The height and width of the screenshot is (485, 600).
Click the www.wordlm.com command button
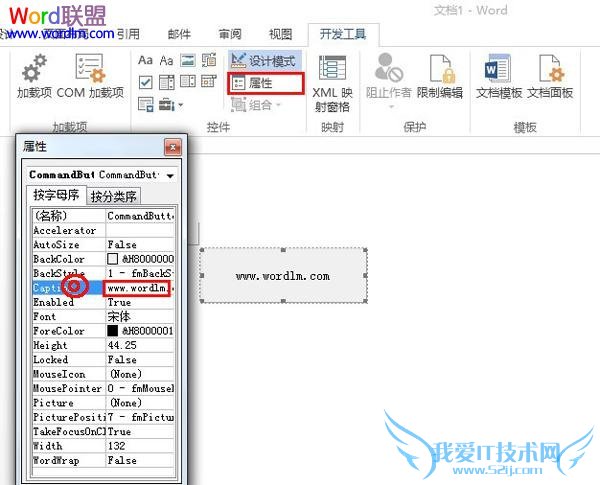pyautogui.click(x=283, y=276)
